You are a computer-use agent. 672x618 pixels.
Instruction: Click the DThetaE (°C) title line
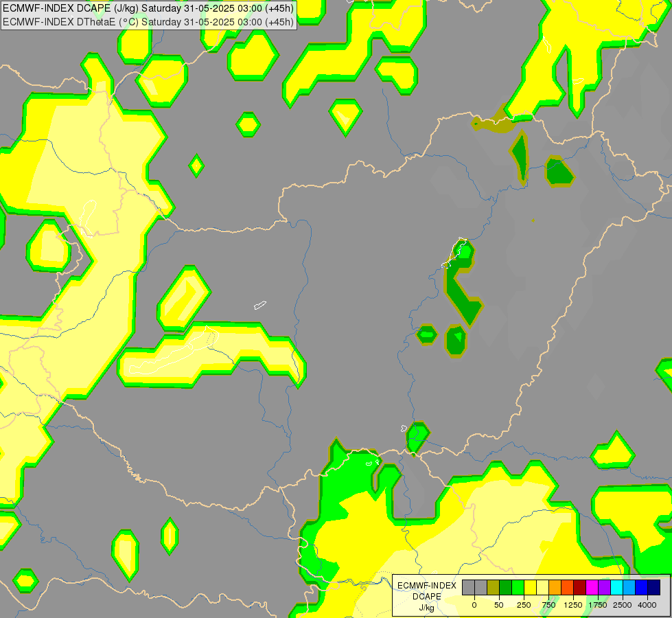click(148, 22)
